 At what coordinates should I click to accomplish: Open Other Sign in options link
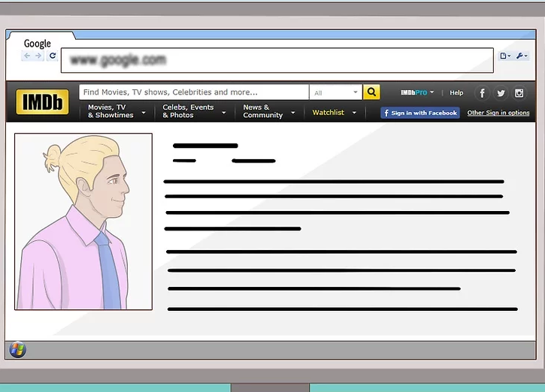[498, 113]
